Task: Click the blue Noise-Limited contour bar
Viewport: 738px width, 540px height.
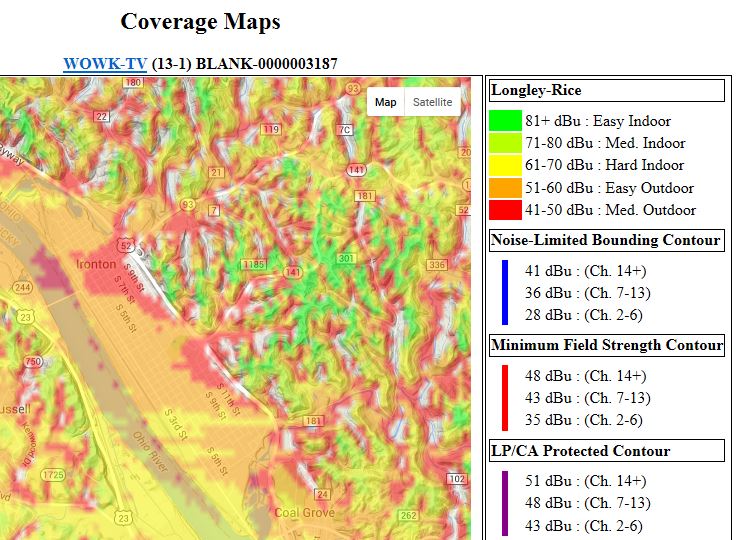Action: coord(505,292)
